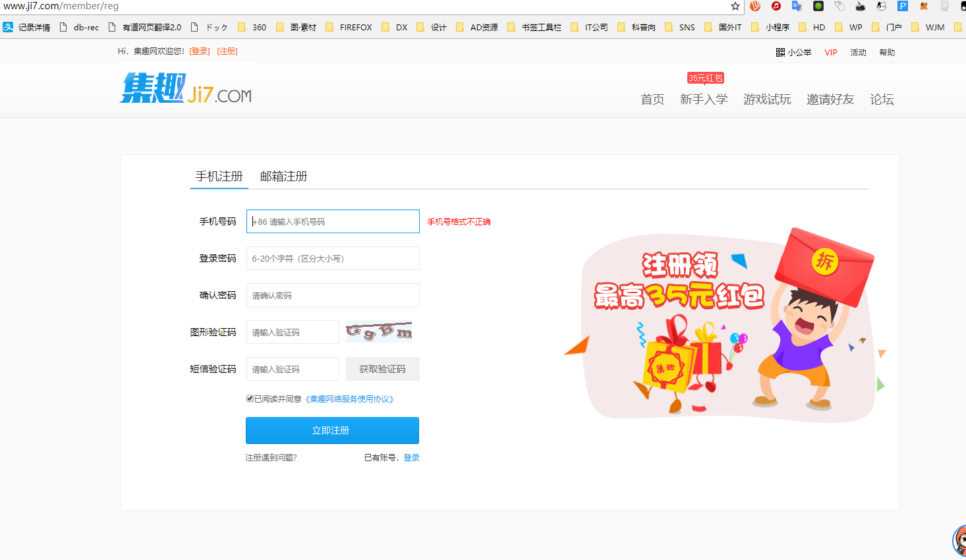Click the captcha image to refresh

tap(380, 331)
